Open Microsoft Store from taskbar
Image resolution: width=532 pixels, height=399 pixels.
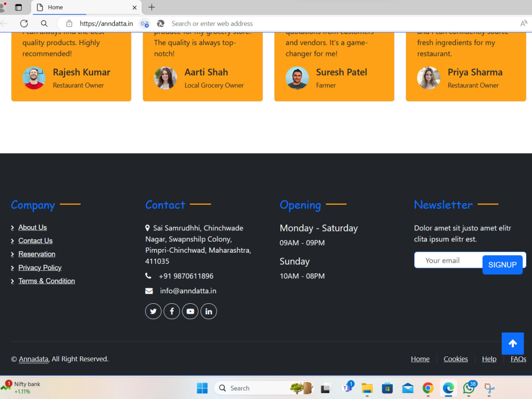[387, 388]
